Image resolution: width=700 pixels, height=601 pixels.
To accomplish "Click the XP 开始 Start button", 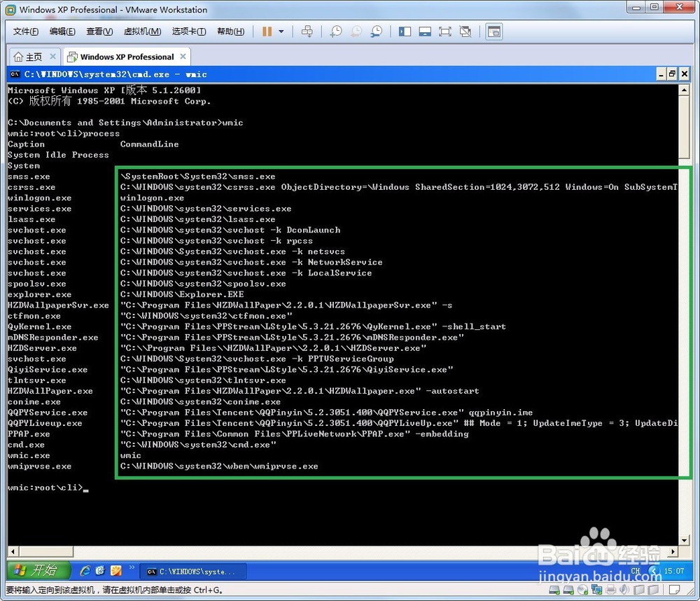I will point(38,570).
